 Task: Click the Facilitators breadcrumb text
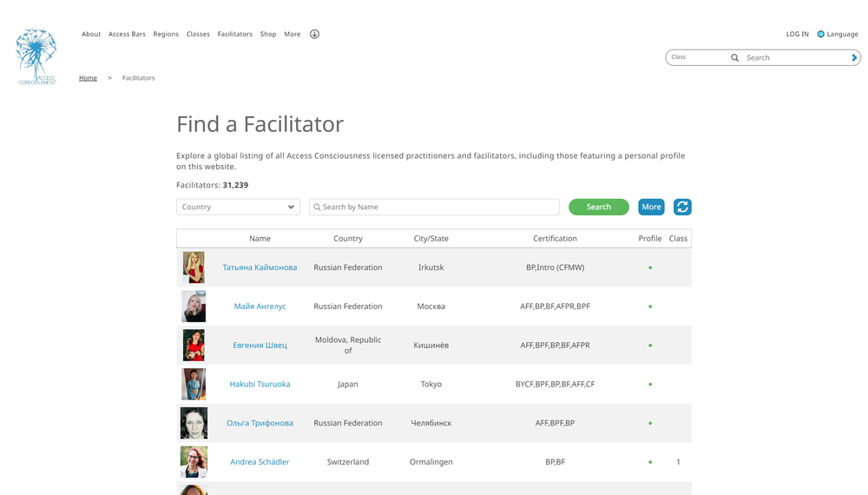pos(138,78)
